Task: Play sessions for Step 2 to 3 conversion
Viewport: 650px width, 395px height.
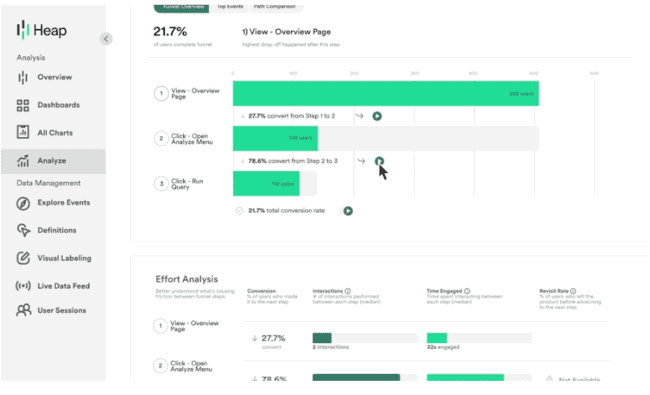Action: tap(379, 161)
